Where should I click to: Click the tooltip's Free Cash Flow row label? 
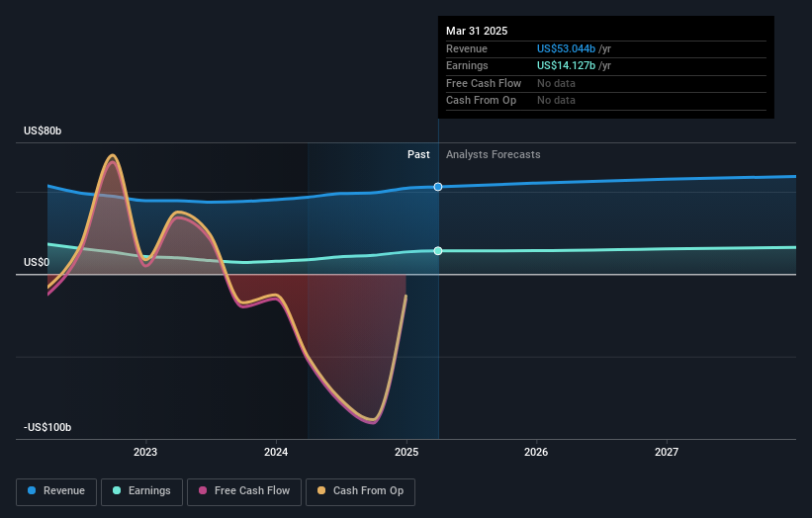484,83
